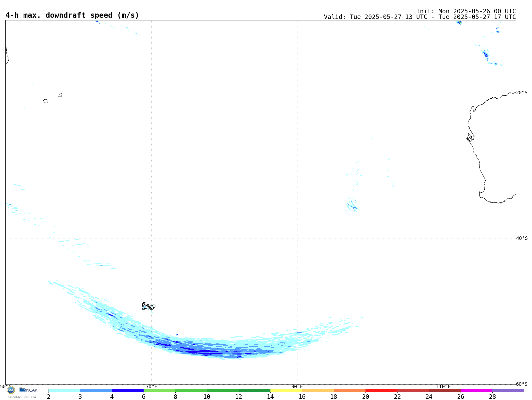This screenshot has width=532, height=400.
Task: Pick the magenta 26-28 m/s swatch
Action: [x=477, y=391]
